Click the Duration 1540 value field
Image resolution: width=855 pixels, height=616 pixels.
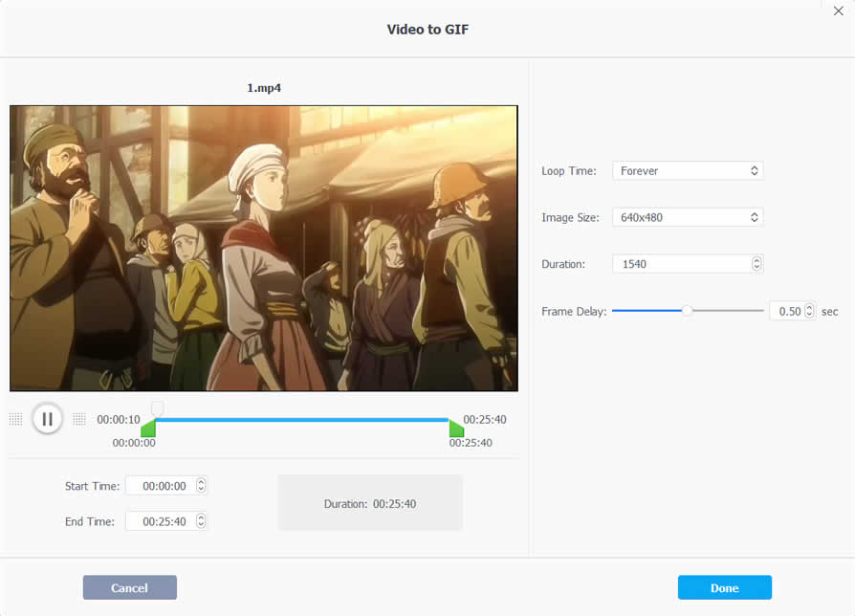point(679,264)
